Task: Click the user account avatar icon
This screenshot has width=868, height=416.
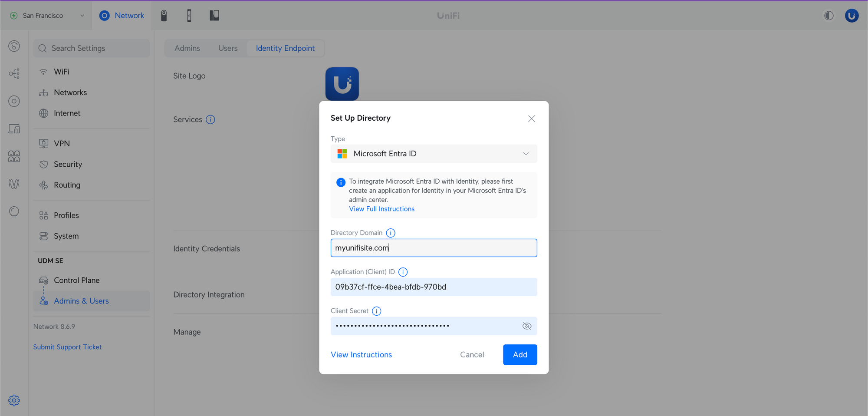Action: pyautogui.click(x=852, y=16)
